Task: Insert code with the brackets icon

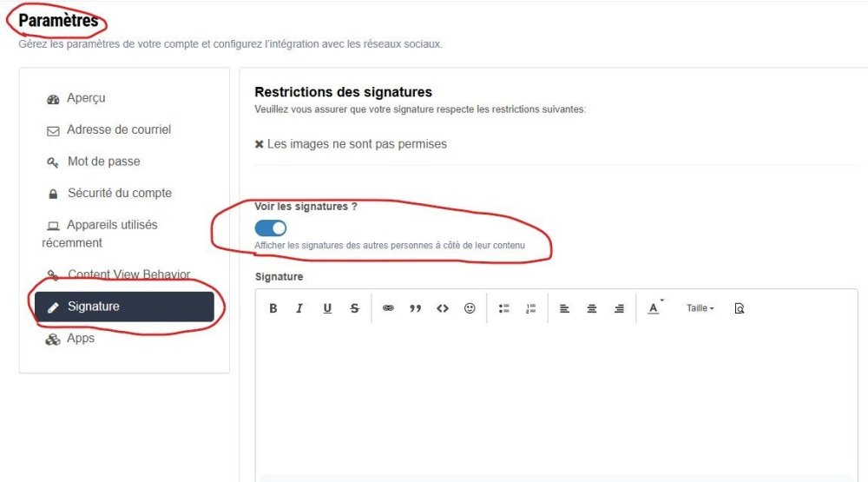Action: [443, 308]
